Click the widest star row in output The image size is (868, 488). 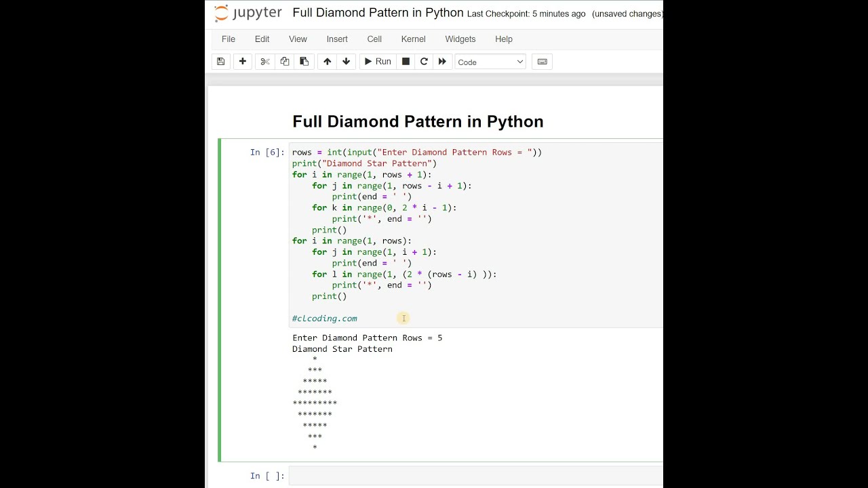315,403
